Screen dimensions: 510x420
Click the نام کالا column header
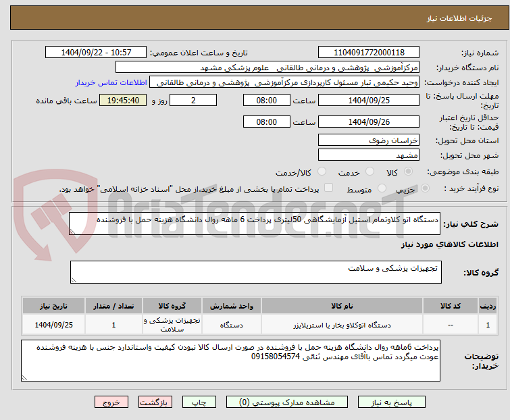[342, 306]
